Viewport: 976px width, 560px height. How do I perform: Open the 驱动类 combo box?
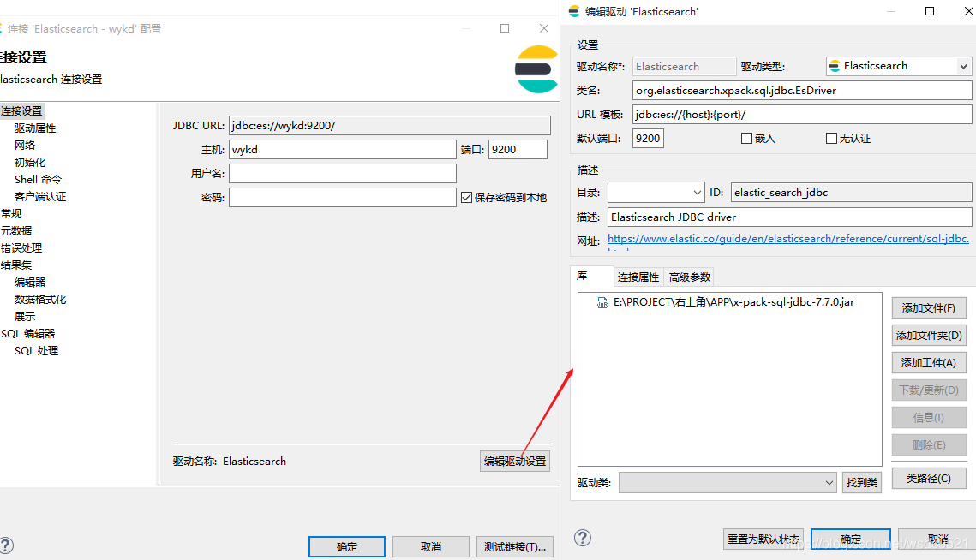(x=728, y=482)
